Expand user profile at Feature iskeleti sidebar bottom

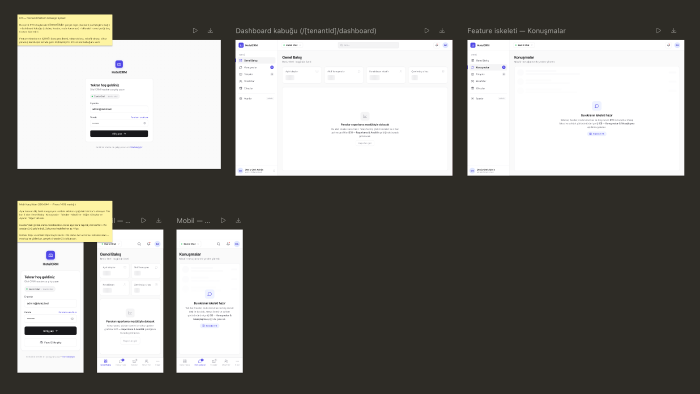488,170
